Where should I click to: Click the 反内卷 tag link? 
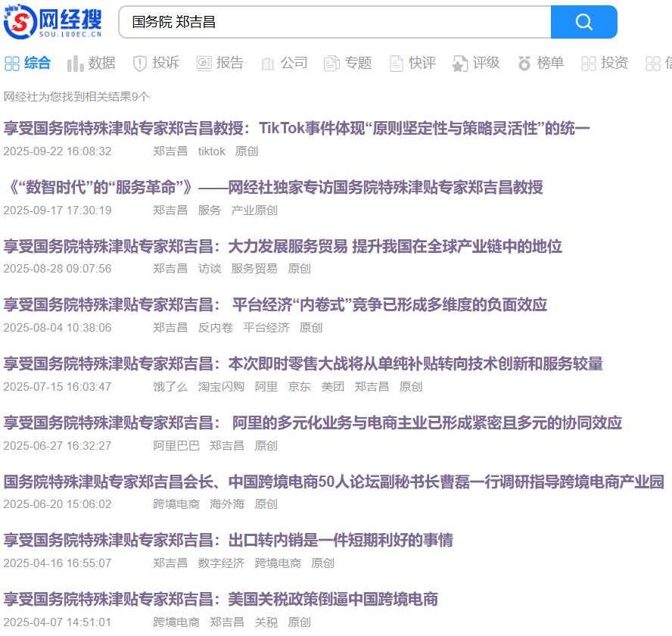(x=216, y=328)
